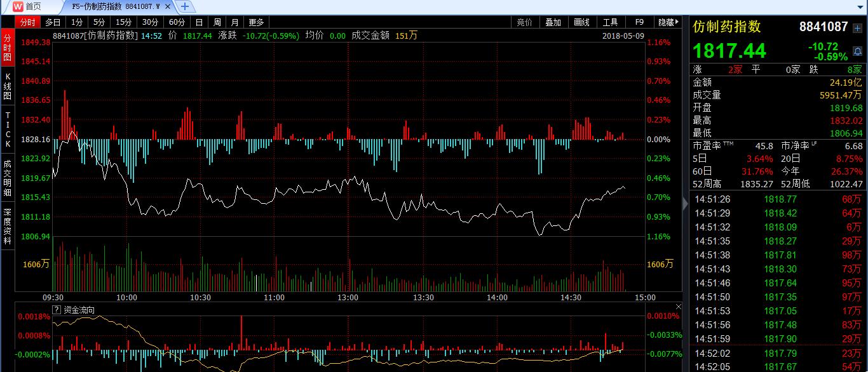Collapse right panel with the divider arrow
This screenshot has height=372, width=868.
tap(685, 203)
